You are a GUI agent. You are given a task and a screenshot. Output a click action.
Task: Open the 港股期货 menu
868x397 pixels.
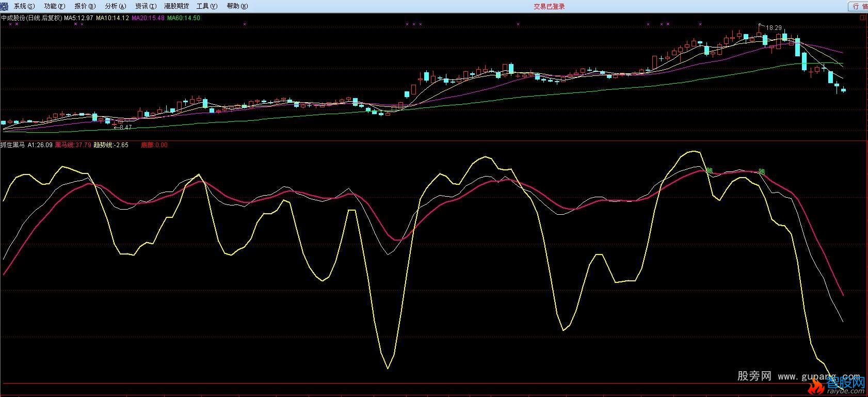176,6
